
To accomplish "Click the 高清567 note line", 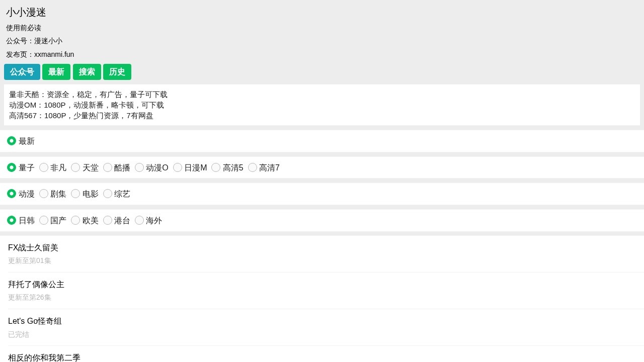I will [x=81, y=116].
